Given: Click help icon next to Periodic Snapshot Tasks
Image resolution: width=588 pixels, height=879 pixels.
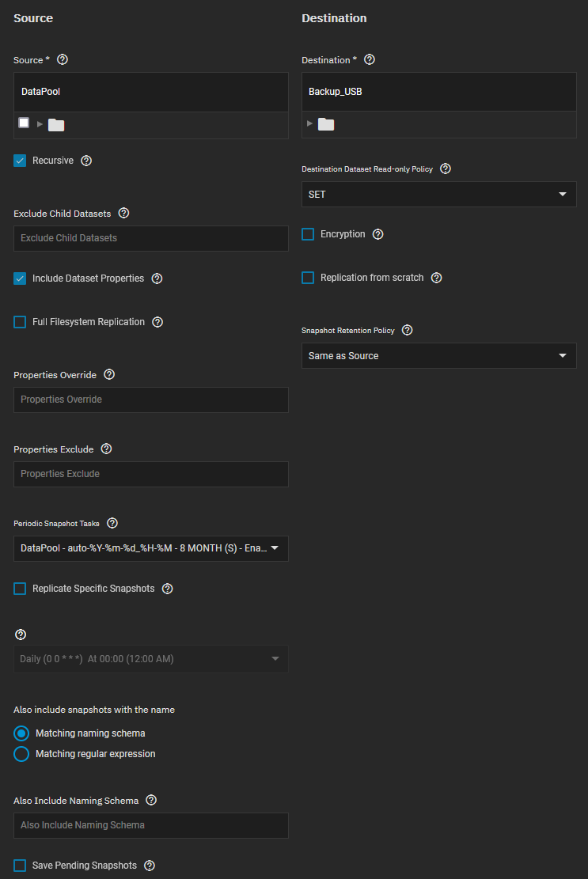Looking at the screenshot, I should (x=112, y=523).
